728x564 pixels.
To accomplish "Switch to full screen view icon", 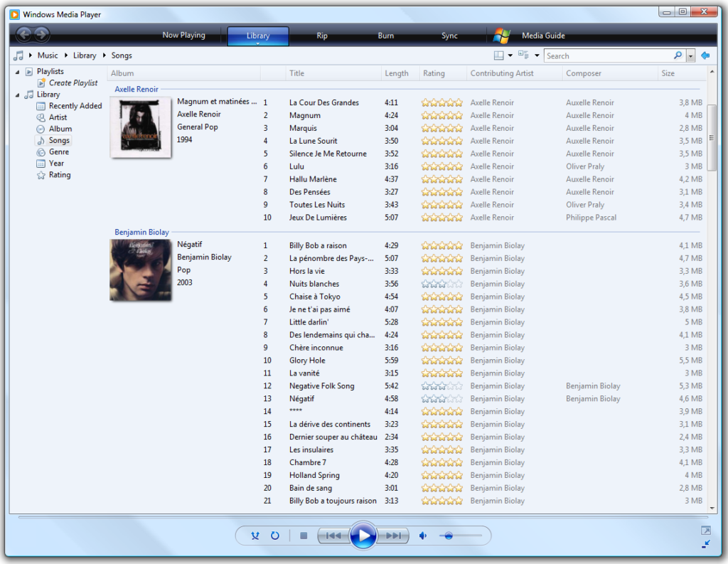I will (x=706, y=531).
